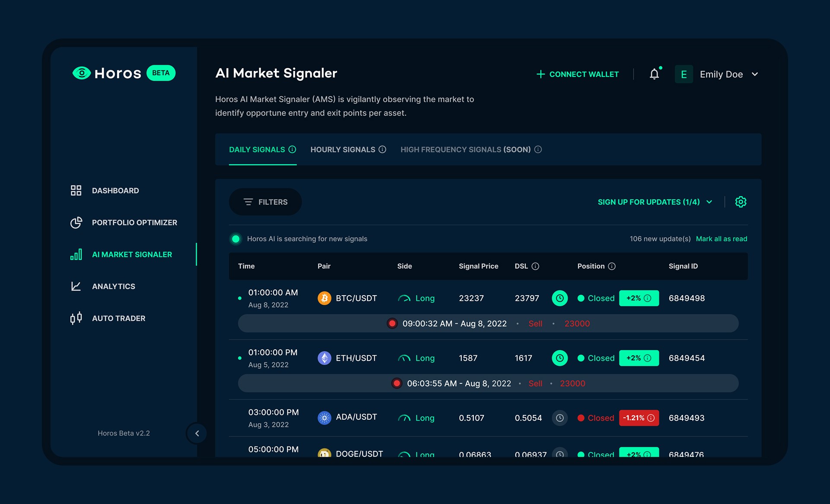Collapse the sidebar with arrow button

[197, 433]
